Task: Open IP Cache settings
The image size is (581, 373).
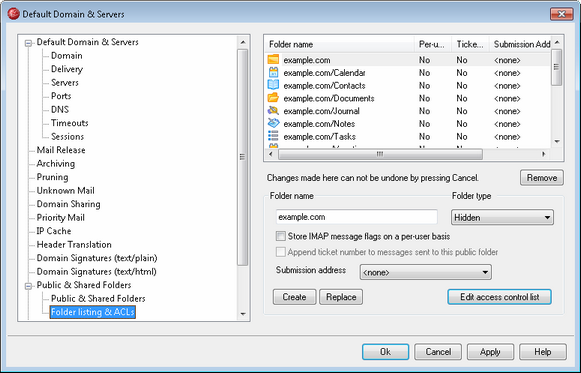Action: point(54,231)
